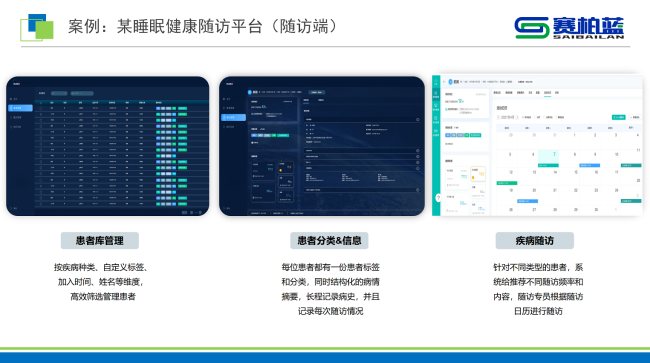This screenshot has height=363, width=650.
Task: Click the white outlined button beside the green button
Action: pos(635,117)
